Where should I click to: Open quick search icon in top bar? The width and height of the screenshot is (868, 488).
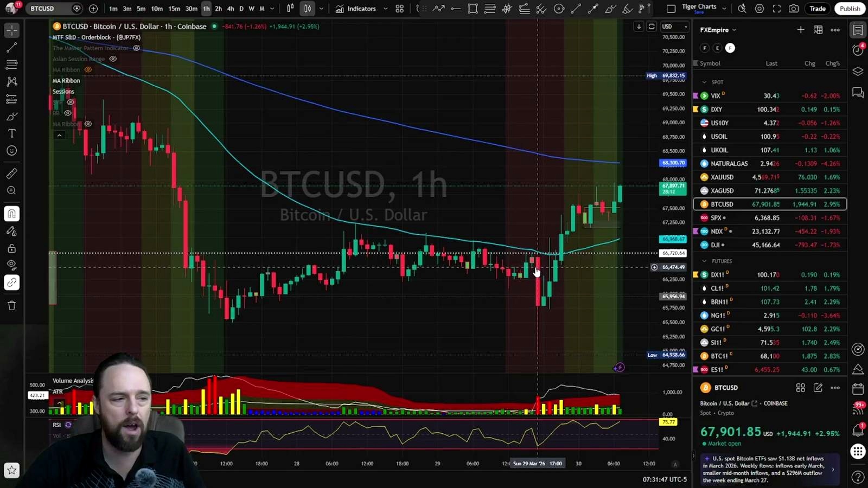742,9
